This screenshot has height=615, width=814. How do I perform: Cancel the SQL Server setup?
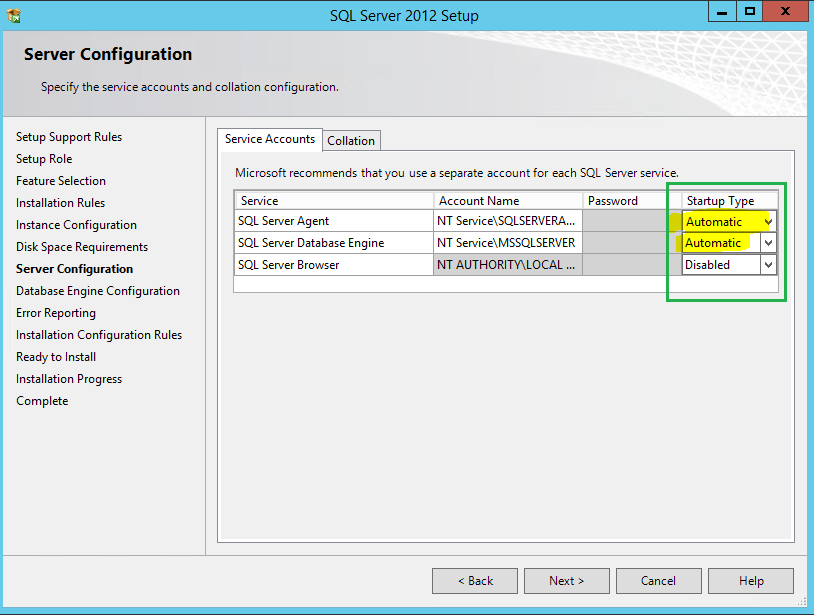pyautogui.click(x=659, y=581)
